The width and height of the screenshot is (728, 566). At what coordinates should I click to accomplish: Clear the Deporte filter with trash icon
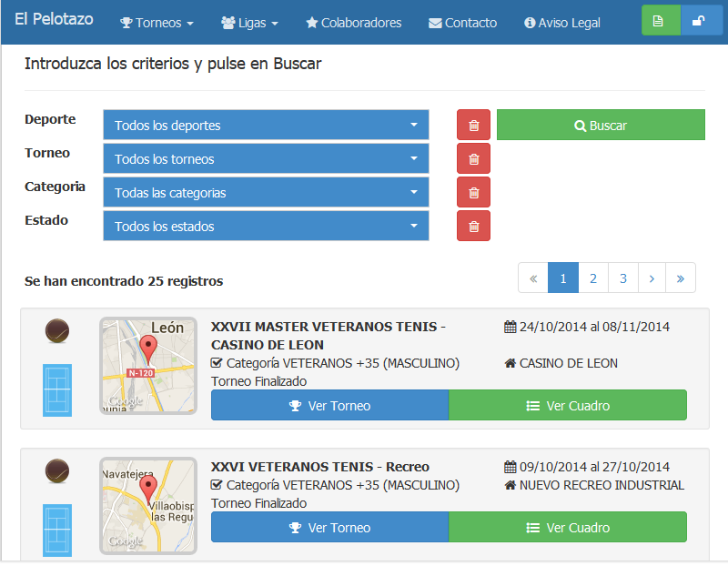tap(473, 125)
